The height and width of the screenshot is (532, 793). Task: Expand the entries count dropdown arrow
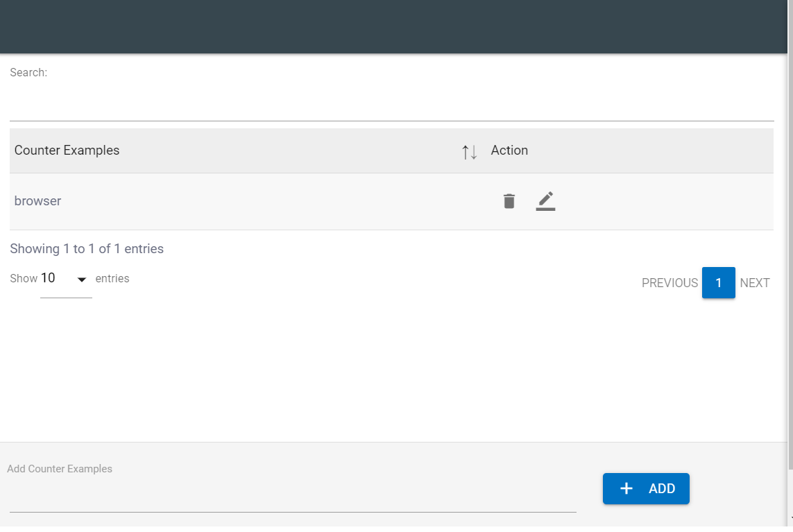(x=82, y=280)
